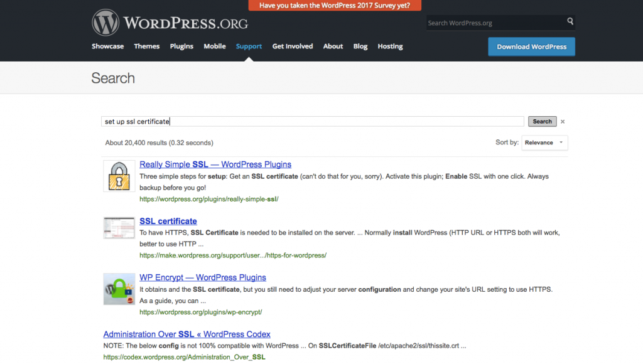Open the WordPress 2017 Survey banner
Image resolution: width=643 pixels, height=364 pixels.
(334, 5)
